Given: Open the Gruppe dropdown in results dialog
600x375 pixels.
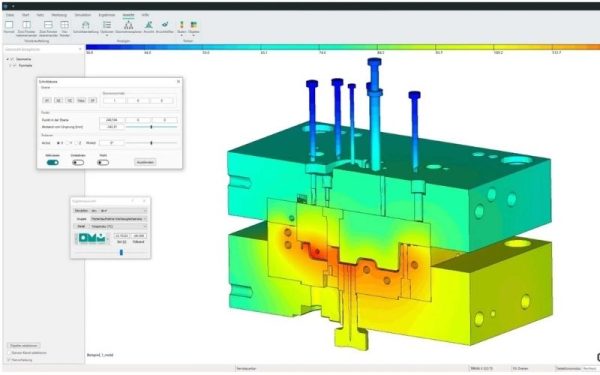Looking at the screenshot, I should [x=119, y=219].
